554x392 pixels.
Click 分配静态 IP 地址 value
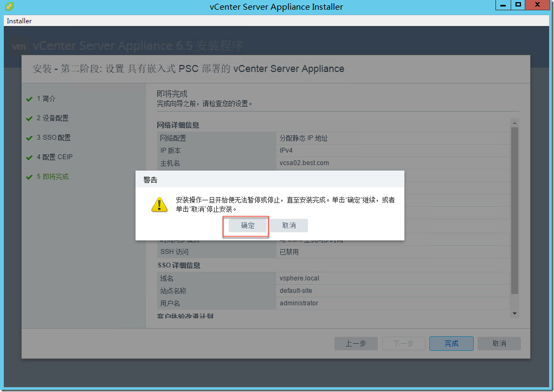click(304, 138)
